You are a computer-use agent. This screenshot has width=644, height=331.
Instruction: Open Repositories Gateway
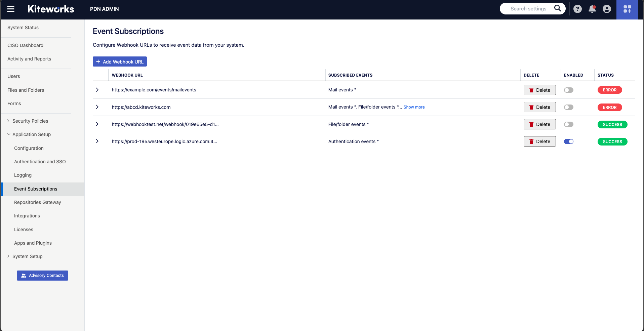38,202
